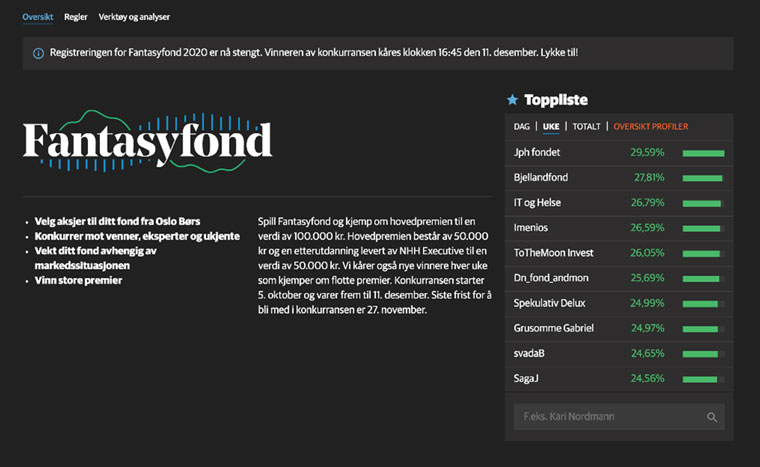760x467 pixels.
Task: Open the OVERSIKT PROFILER link
Action: pyautogui.click(x=650, y=127)
